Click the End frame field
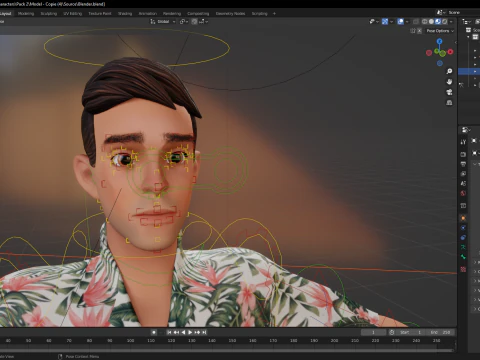This screenshot has height=360, width=480. tap(440, 332)
